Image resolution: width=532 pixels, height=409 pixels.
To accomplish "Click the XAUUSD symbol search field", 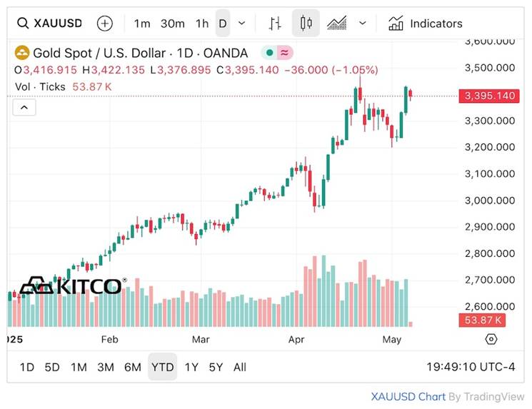I will (51, 24).
